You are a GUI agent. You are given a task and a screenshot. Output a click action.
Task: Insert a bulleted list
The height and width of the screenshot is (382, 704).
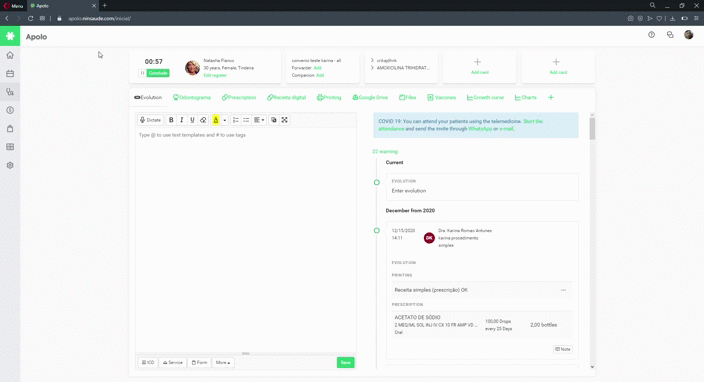[246, 120]
